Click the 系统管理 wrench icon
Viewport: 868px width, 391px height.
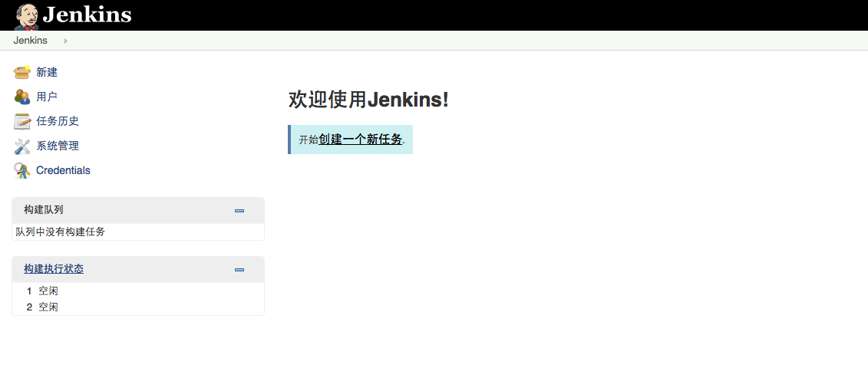(22, 146)
